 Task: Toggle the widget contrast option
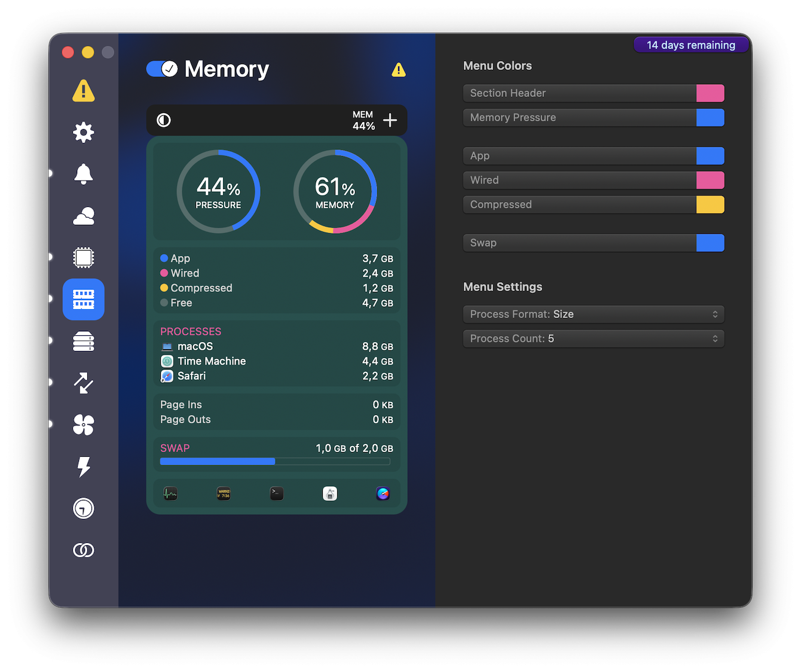click(164, 120)
